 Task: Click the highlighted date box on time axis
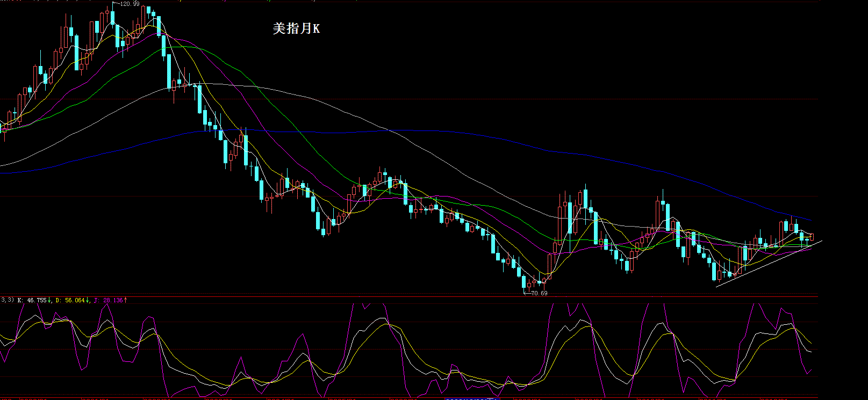coord(472,398)
